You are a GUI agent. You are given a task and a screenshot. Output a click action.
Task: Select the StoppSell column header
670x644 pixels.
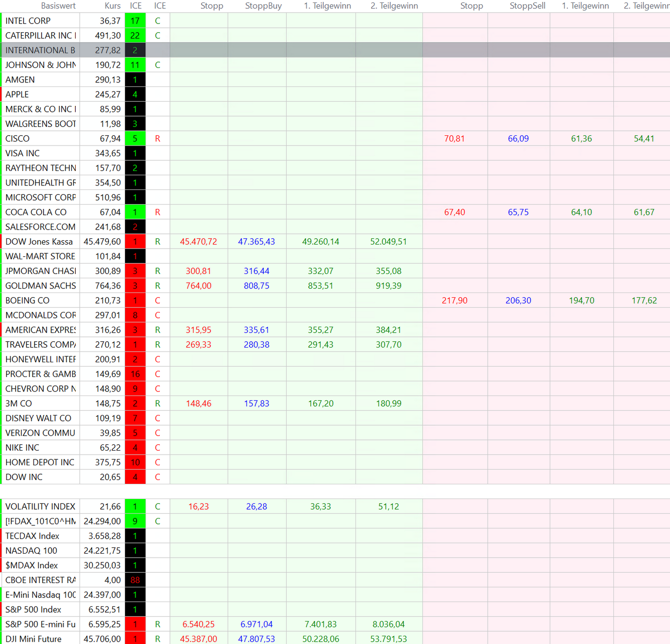(x=527, y=6)
